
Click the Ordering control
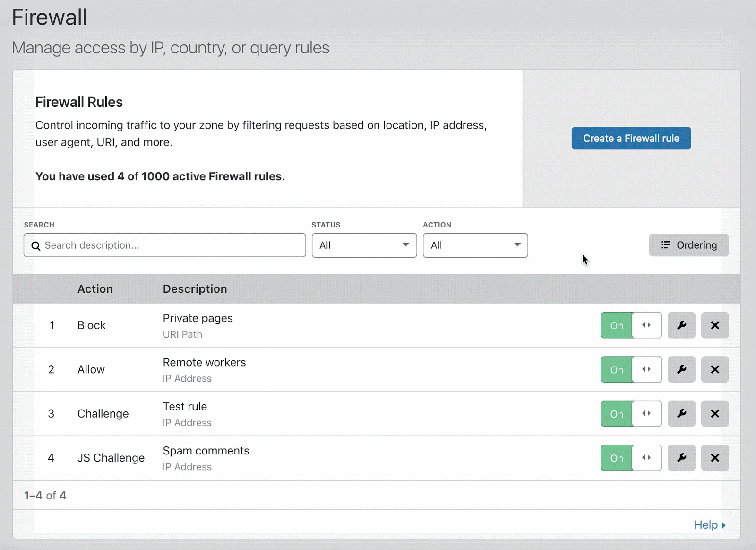tap(688, 245)
